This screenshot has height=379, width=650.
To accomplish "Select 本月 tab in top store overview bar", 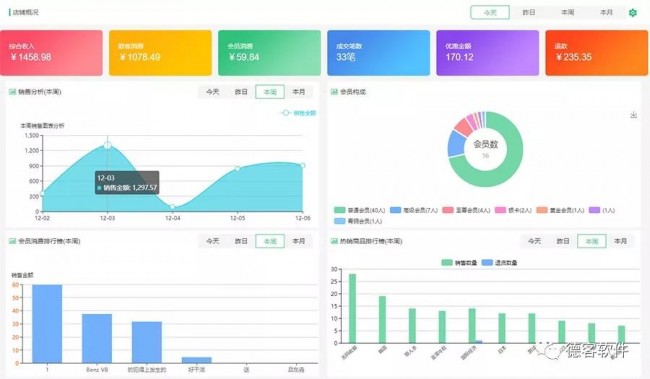I will pyautogui.click(x=606, y=12).
